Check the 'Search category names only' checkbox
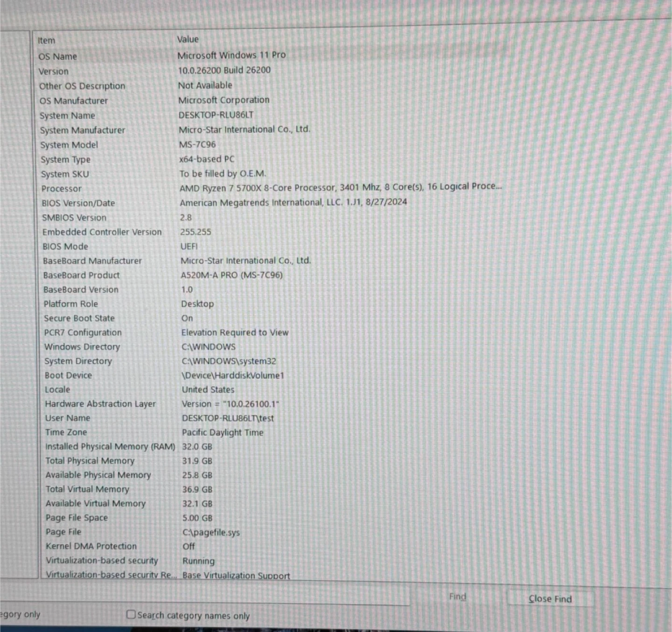 coord(131,614)
